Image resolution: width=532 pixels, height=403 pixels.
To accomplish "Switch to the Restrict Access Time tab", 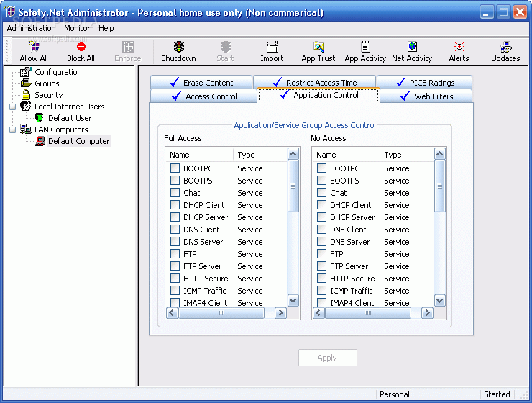I will click(314, 83).
